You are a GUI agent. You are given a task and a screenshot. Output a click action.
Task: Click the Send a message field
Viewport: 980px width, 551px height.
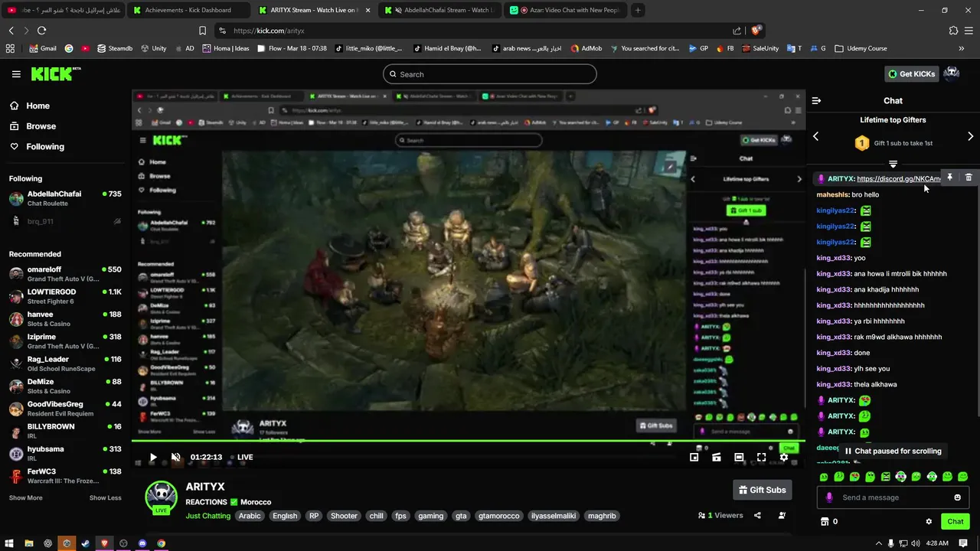tap(893, 497)
